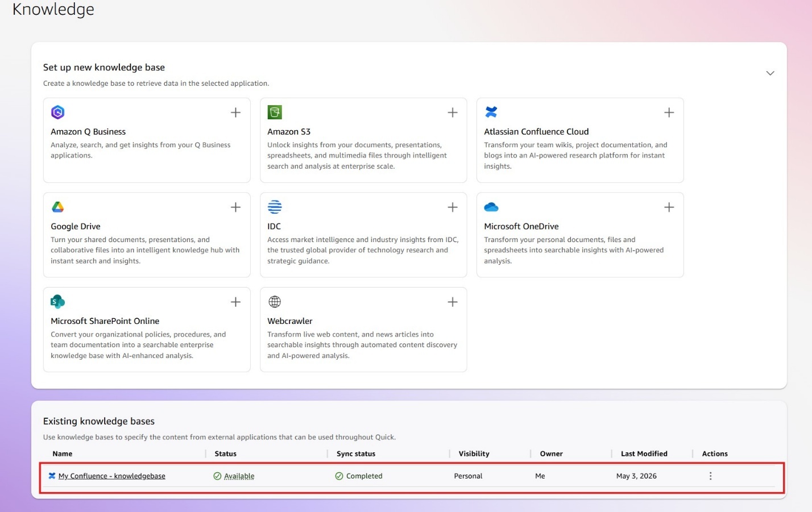
Task: Click 'Create a knowledge base to retrieve data' subtitle
Action: point(156,84)
